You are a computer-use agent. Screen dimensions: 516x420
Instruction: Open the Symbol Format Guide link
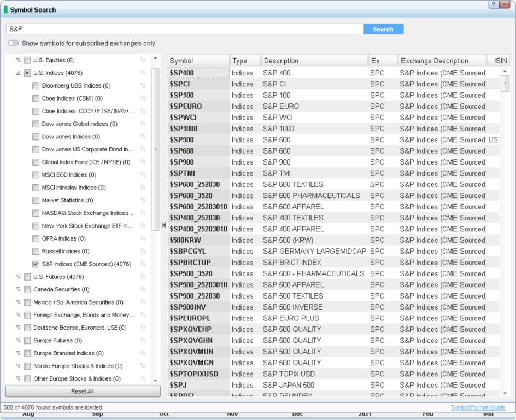click(478, 407)
